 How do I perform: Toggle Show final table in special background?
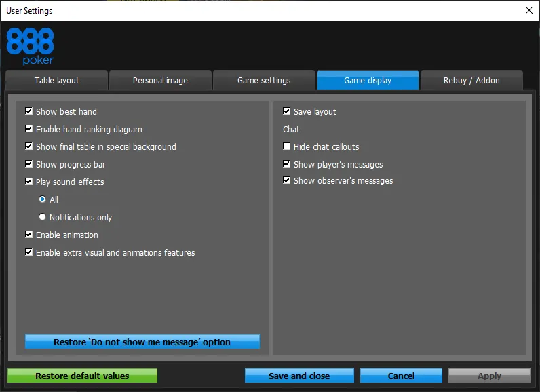tap(29, 146)
